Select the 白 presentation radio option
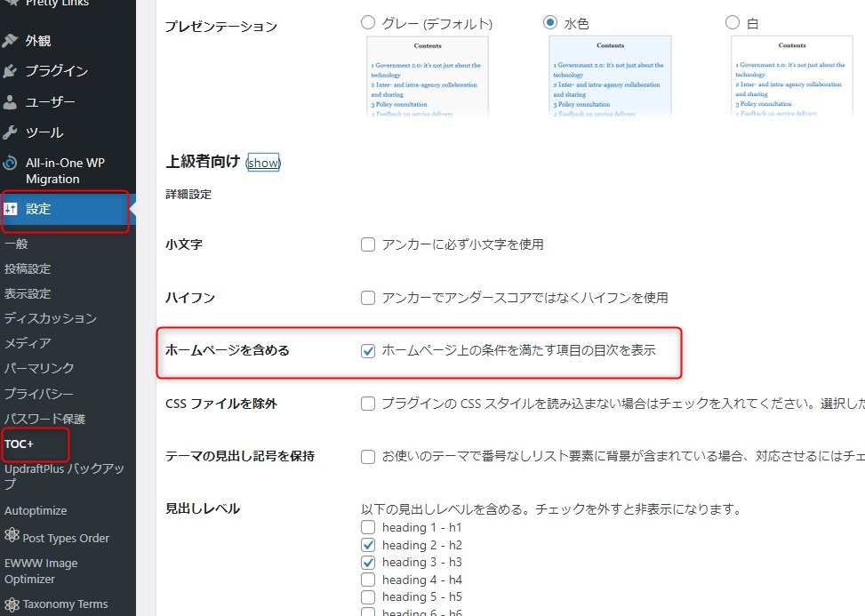Image resolution: width=865 pixels, height=616 pixels. pos(733,22)
